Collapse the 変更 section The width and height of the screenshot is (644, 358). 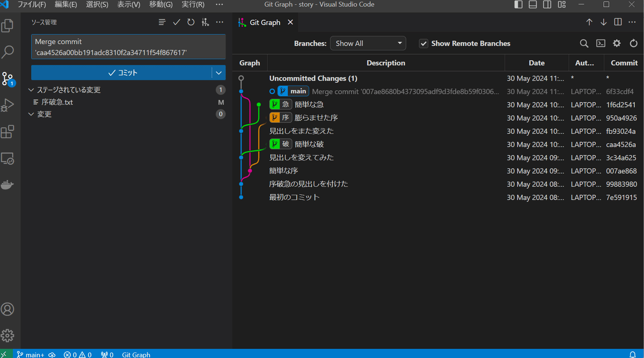click(31, 114)
